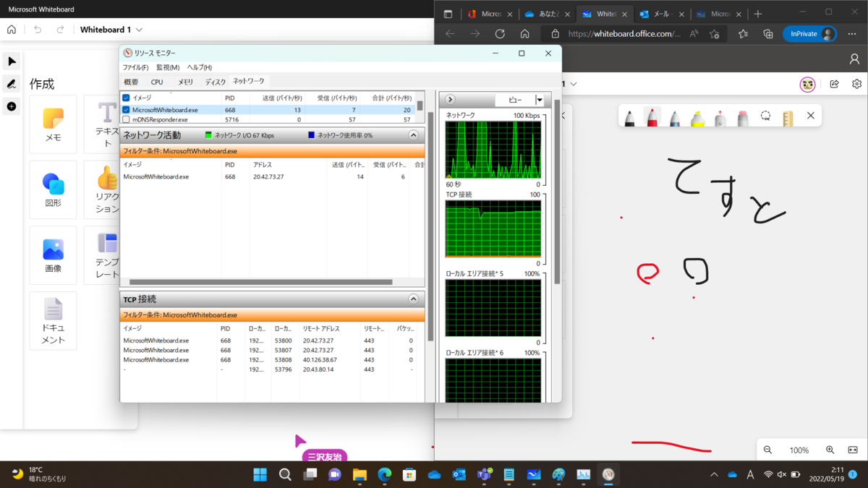
Task: Switch to inking mode in Whiteboard app
Action: click(12, 84)
